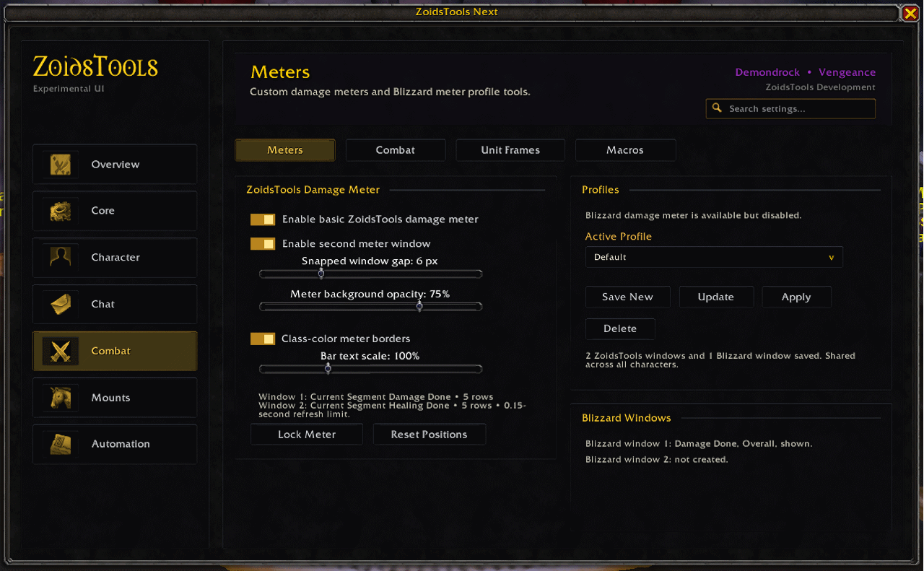The image size is (924, 571).
Task: Toggle Enable basic ZoidsTools damage meter
Action: [x=263, y=219]
